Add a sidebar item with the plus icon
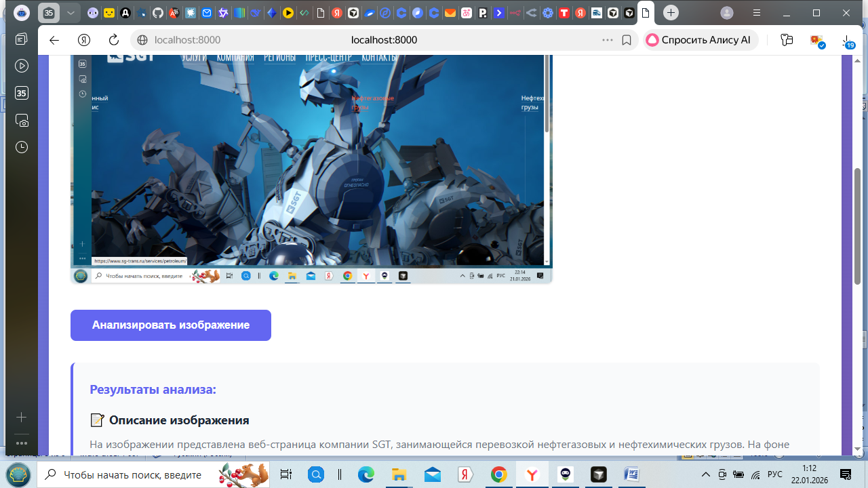868x488 pixels. pos(22,418)
